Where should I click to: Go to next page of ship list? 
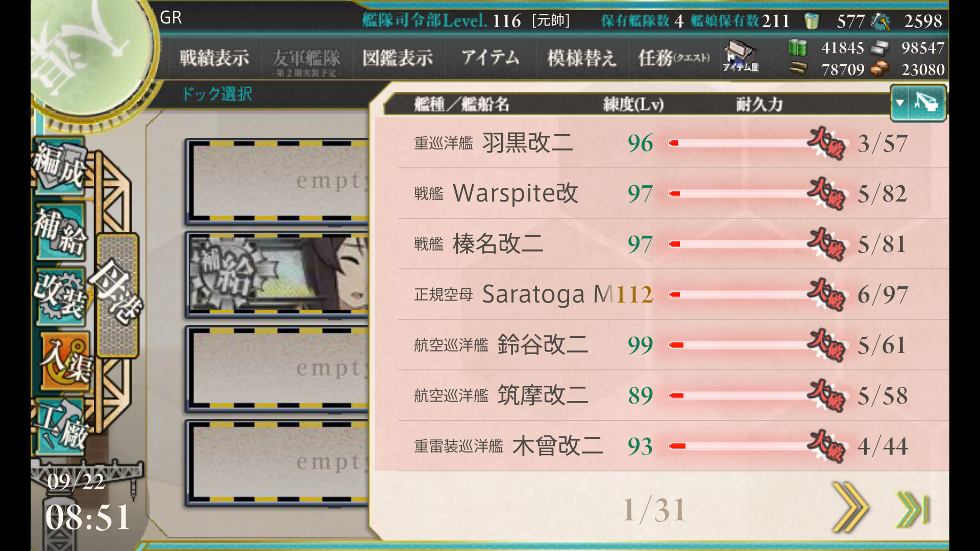(x=849, y=508)
